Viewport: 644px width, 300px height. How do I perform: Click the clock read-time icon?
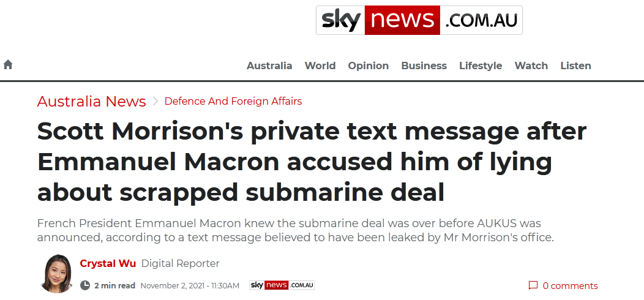[x=85, y=285]
